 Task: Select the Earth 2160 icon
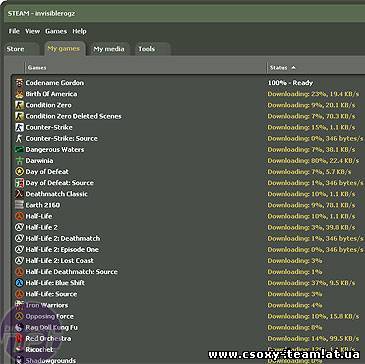click(20, 205)
